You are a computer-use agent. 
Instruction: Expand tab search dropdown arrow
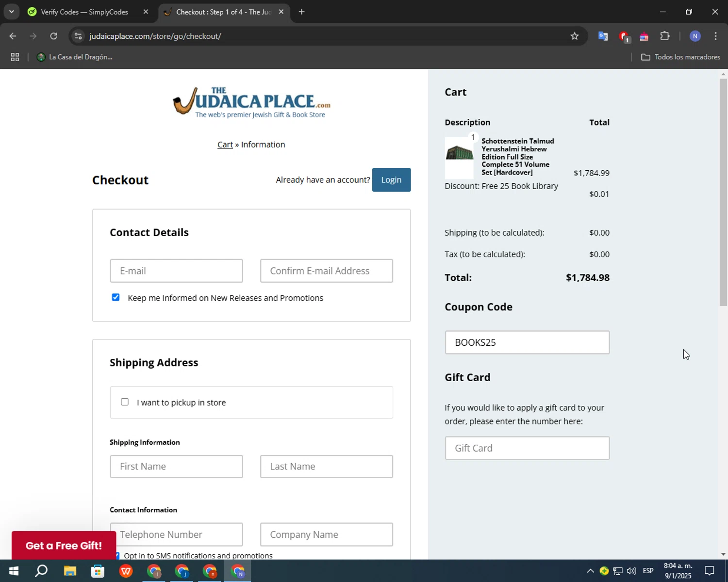(x=11, y=12)
